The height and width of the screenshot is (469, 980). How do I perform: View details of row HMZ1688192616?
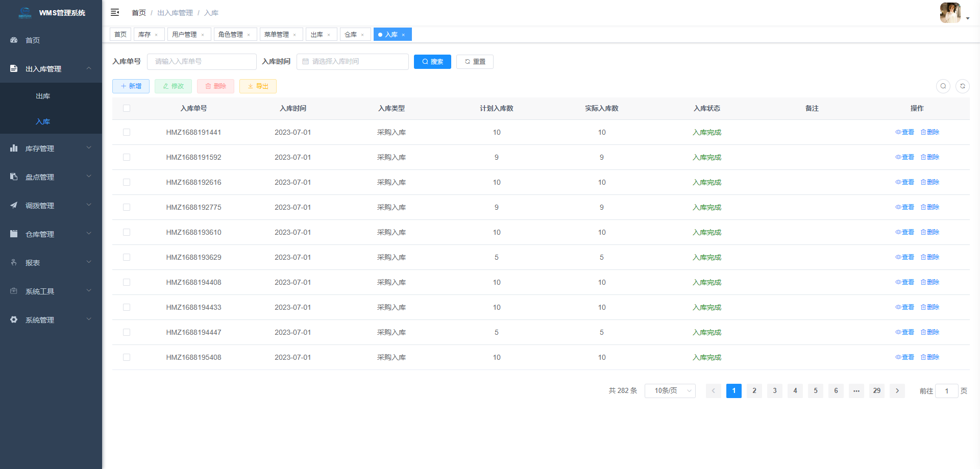(904, 182)
